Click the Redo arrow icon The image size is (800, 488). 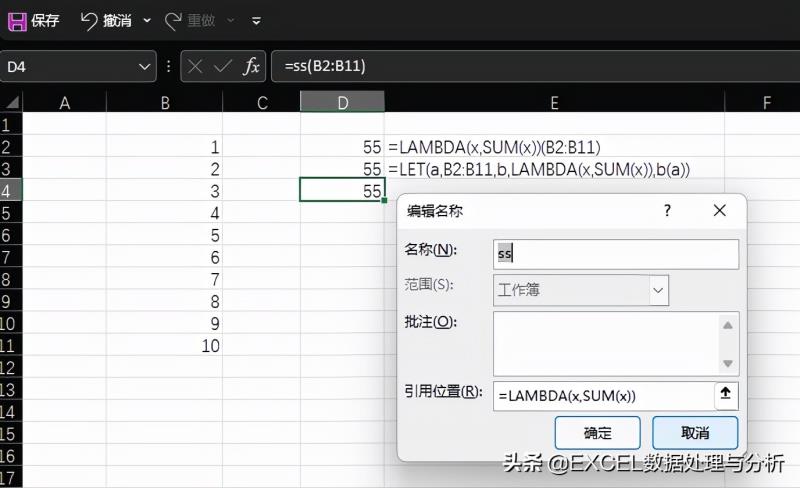pyautogui.click(x=173, y=21)
